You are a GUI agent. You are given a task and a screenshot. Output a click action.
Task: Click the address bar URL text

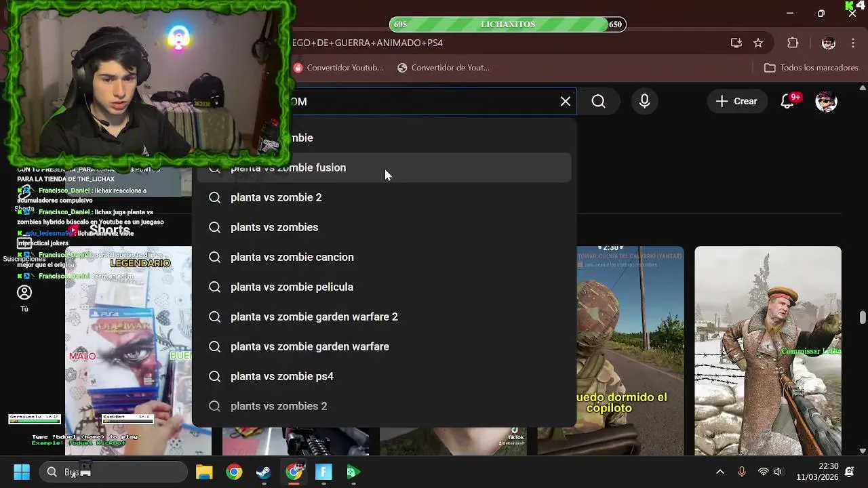(368, 43)
